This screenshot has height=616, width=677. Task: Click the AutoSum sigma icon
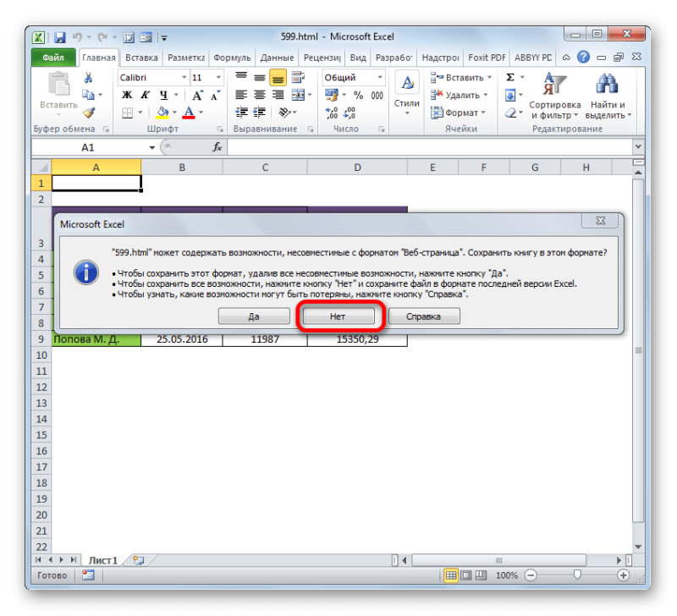coord(510,78)
